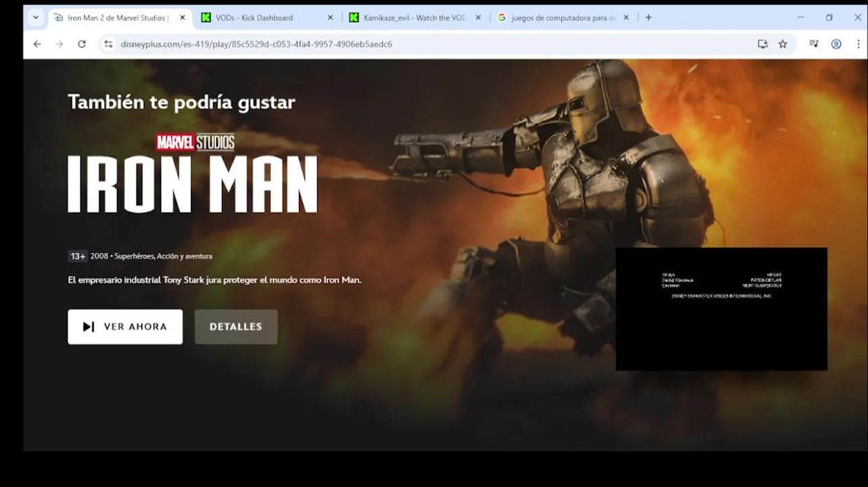Click the Disney+ favicon on first tab
Screen dimensions: 868x487
point(58,18)
